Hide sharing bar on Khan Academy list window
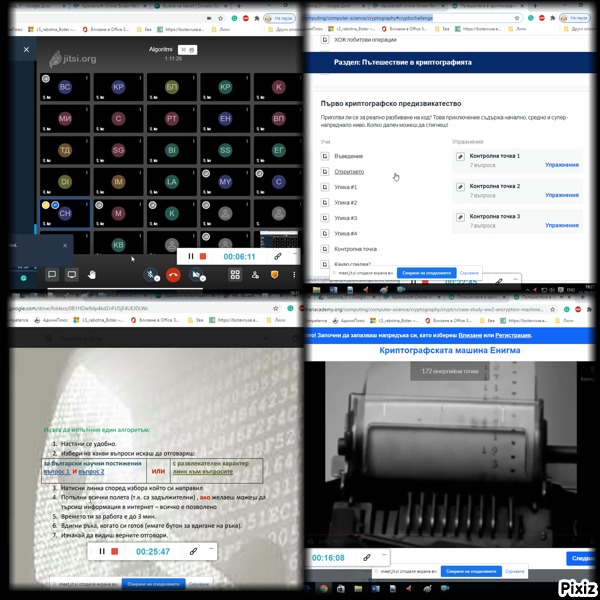Screen dimensions: 600x600 coord(469,273)
